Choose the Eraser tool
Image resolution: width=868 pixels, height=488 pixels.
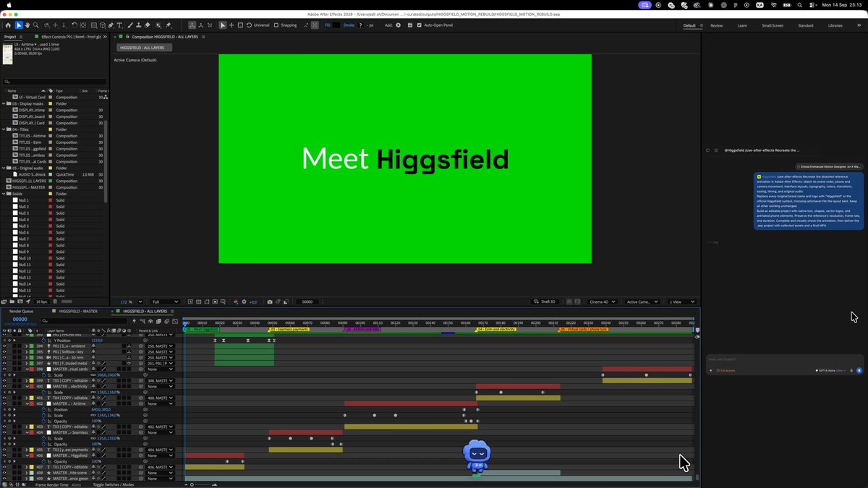[147, 25]
